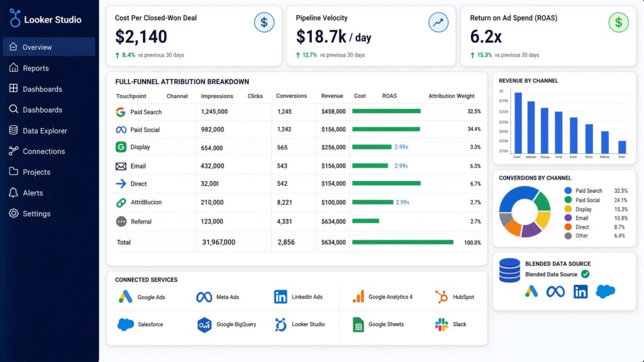Select the Meta Ads connected service
The width and height of the screenshot is (644, 362).
click(218, 297)
